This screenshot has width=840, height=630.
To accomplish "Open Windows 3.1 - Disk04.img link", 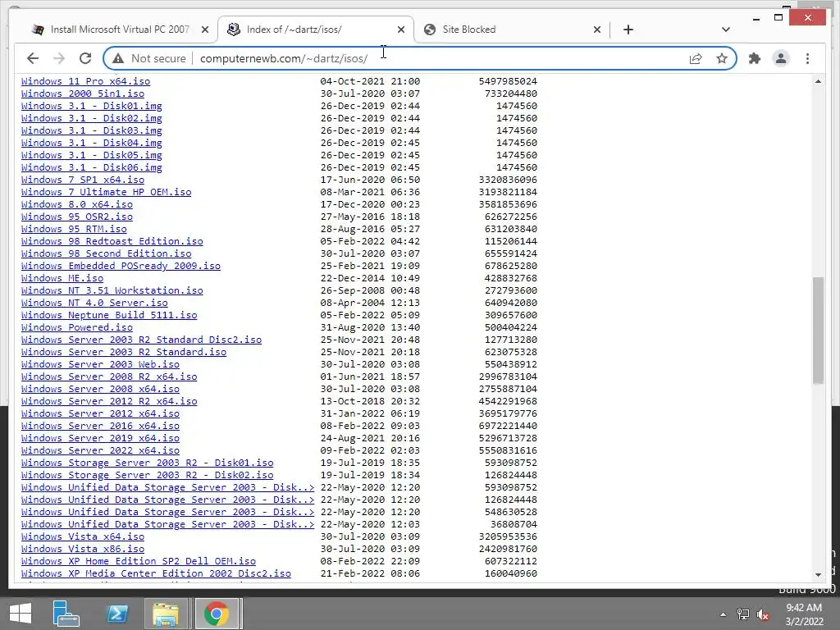I will point(92,143).
